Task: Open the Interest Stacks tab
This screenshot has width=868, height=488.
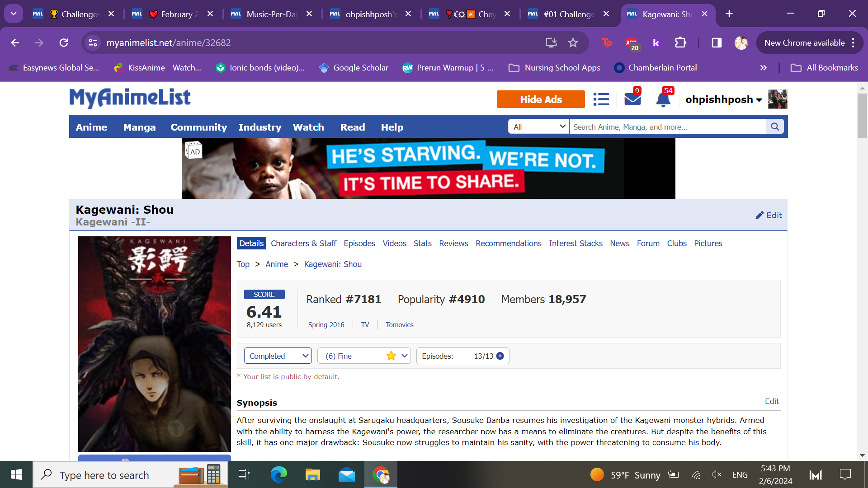Action: [x=576, y=243]
